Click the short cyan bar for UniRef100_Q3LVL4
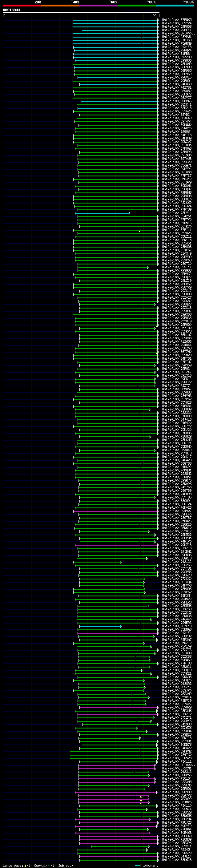The width and height of the screenshot is (197, 868). click(x=103, y=213)
